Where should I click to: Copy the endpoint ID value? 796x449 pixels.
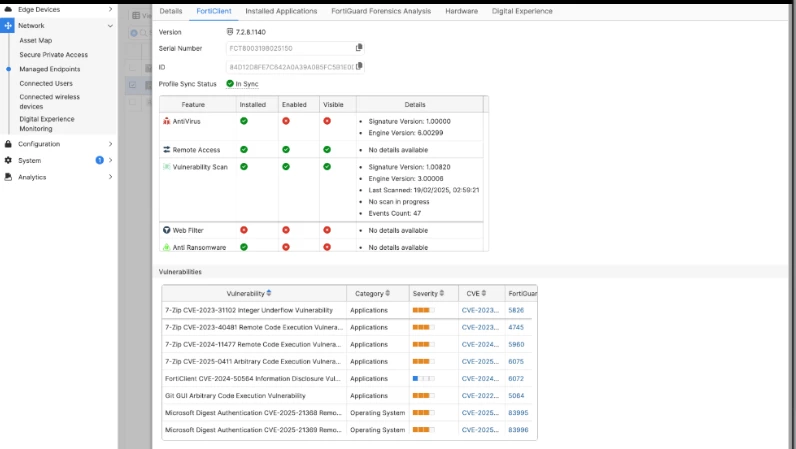coord(359,66)
